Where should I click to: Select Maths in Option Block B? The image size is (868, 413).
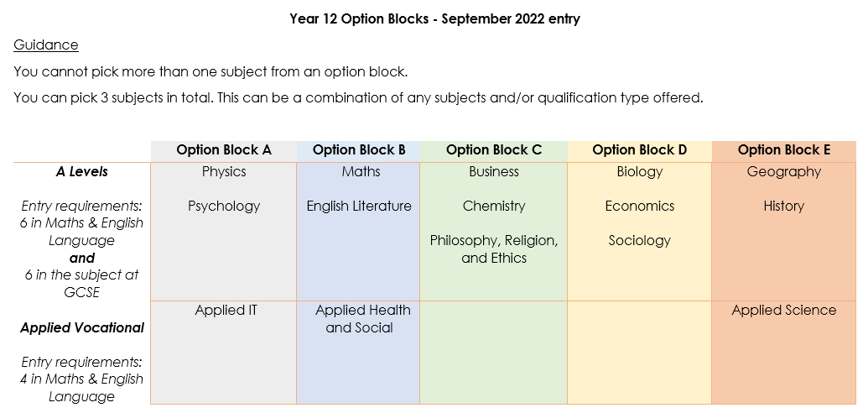click(x=361, y=172)
